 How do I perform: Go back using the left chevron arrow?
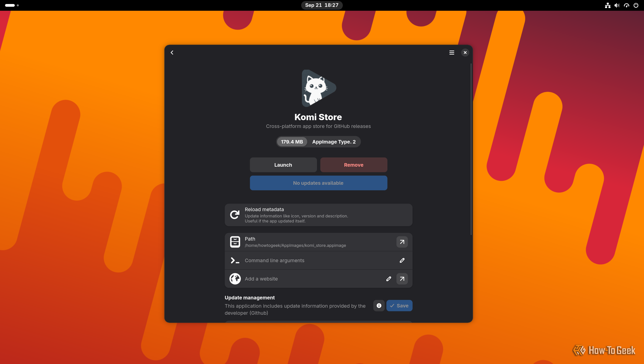(172, 53)
